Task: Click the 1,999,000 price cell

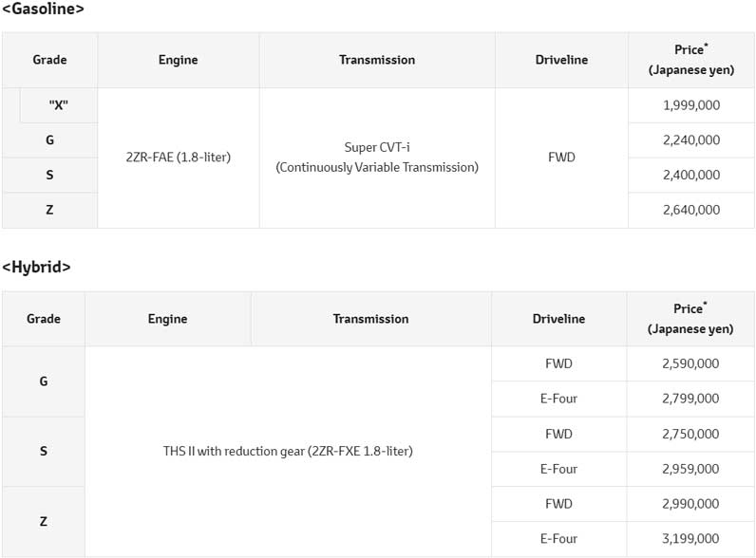Action: point(690,105)
